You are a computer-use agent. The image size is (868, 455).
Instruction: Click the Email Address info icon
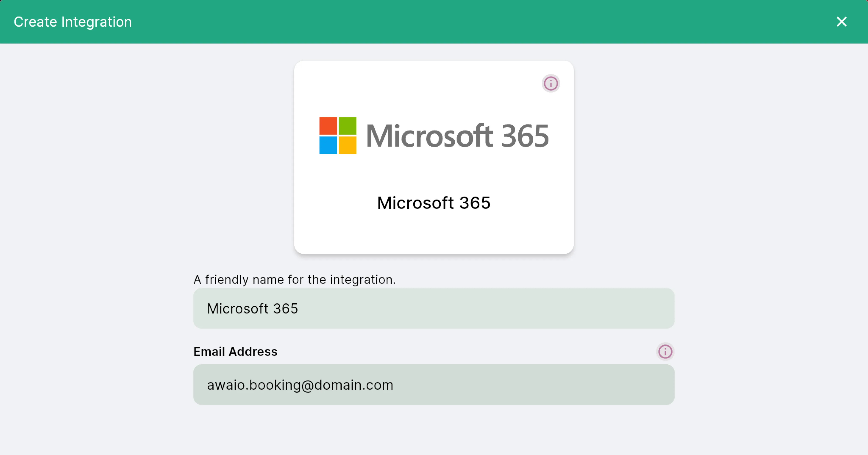[x=665, y=352]
